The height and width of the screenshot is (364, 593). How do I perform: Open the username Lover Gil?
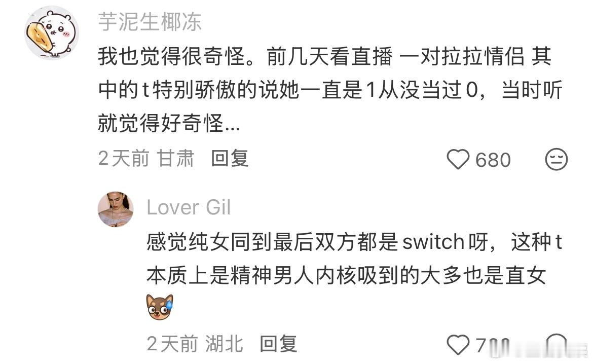point(189,207)
